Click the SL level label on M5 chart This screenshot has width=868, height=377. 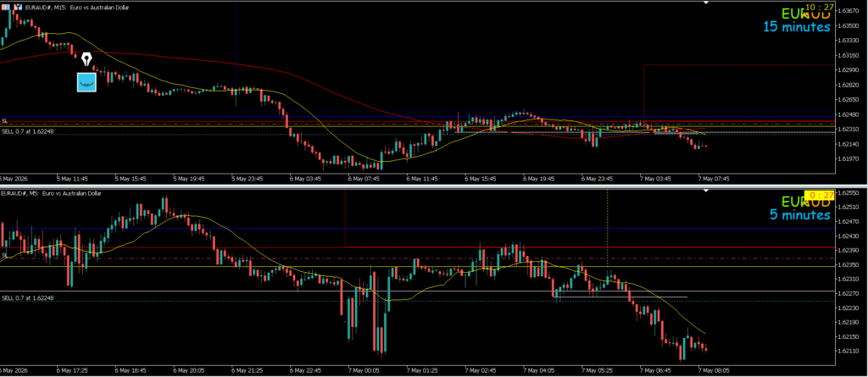(4, 255)
